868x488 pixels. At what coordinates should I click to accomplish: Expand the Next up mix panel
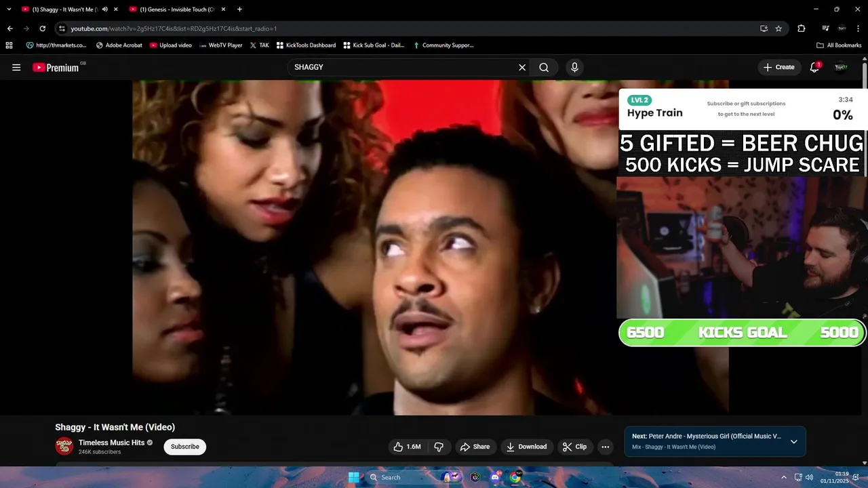tap(793, 442)
